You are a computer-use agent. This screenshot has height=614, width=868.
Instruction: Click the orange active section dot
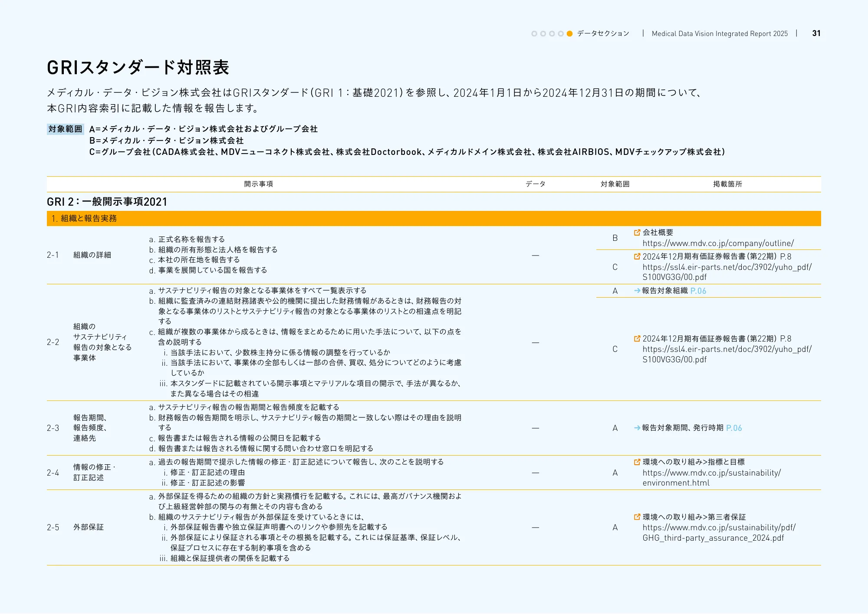click(569, 33)
